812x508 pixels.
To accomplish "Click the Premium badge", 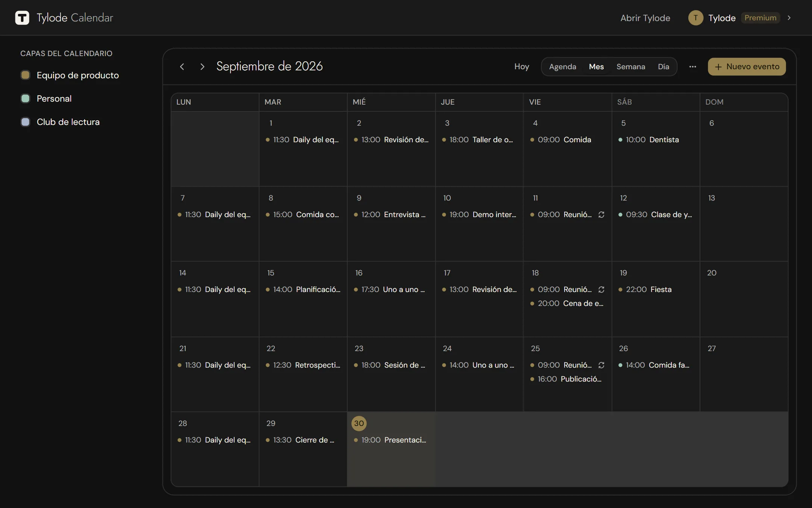I will coord(760,18).
